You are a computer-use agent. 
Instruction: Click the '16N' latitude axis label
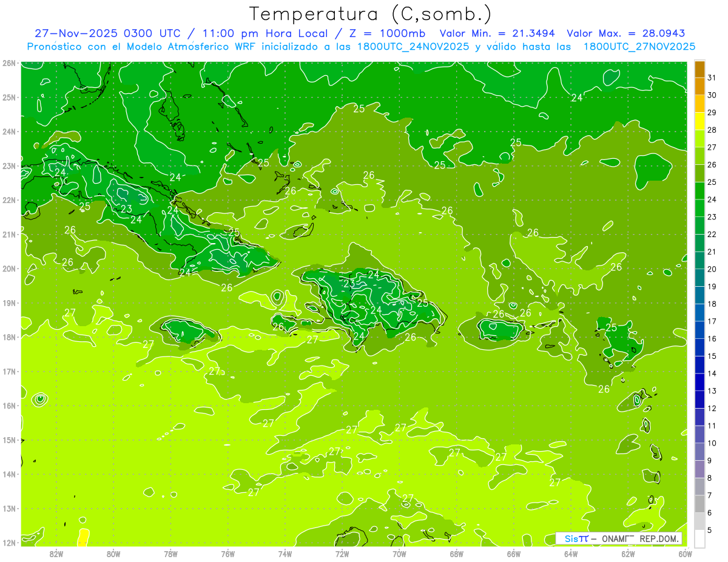tap(9, 406)
